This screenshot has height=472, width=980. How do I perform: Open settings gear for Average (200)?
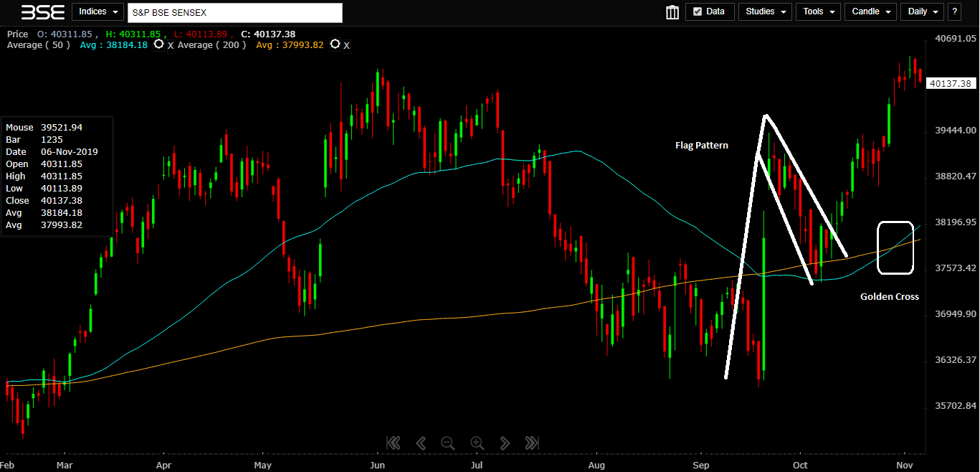335,44
